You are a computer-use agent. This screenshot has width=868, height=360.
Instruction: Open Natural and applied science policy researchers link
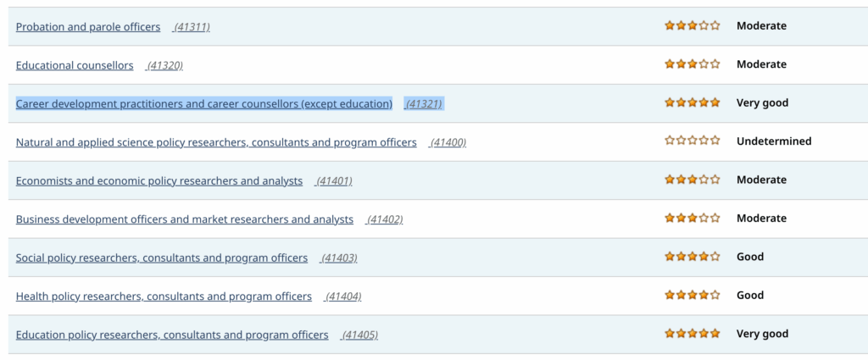pyautogui.click(x=216, y=142)
